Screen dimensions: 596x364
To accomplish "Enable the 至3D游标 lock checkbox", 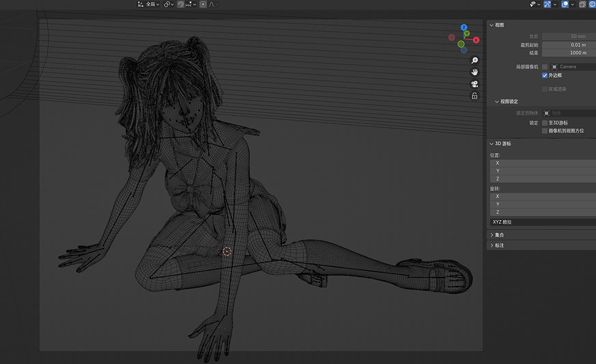I will (545, 123).
